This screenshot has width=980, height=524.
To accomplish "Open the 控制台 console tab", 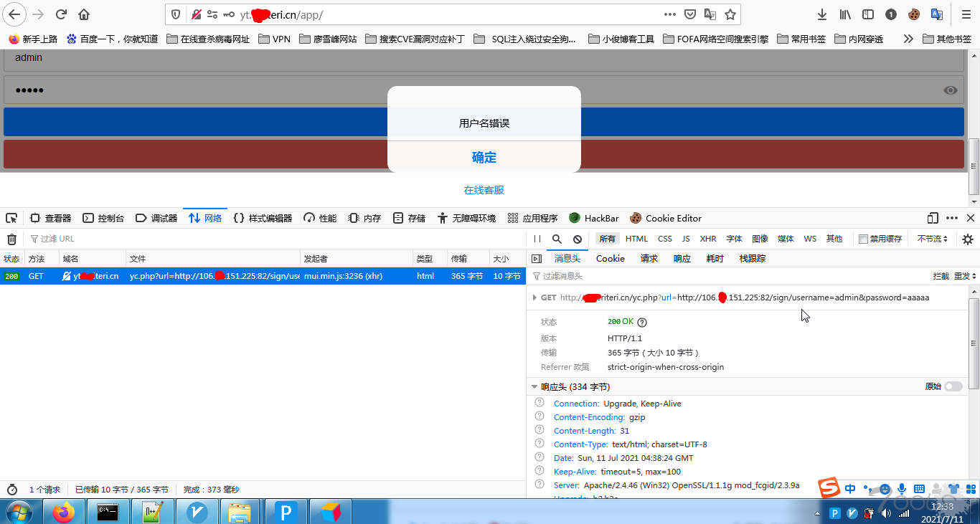I will (103, 218).
